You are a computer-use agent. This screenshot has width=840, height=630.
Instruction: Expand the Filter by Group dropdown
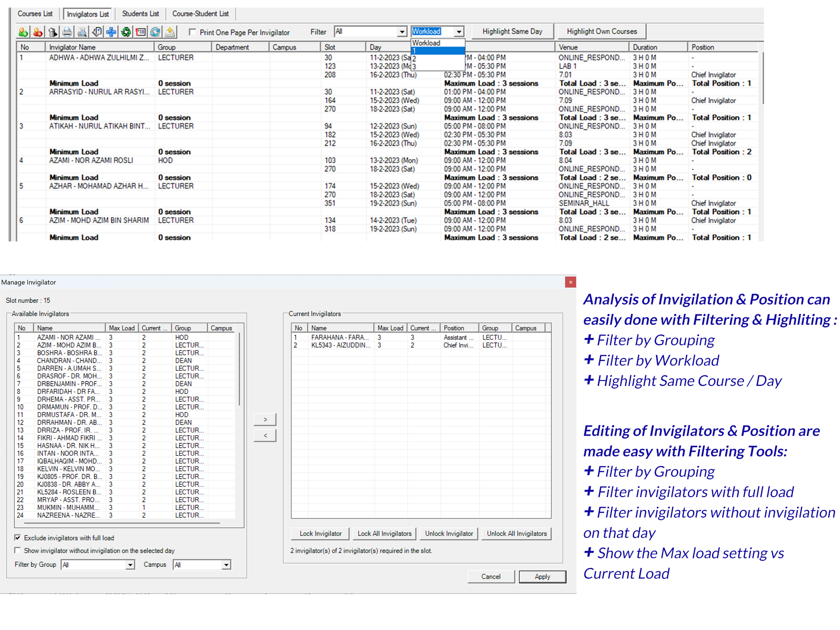point(130,565)
